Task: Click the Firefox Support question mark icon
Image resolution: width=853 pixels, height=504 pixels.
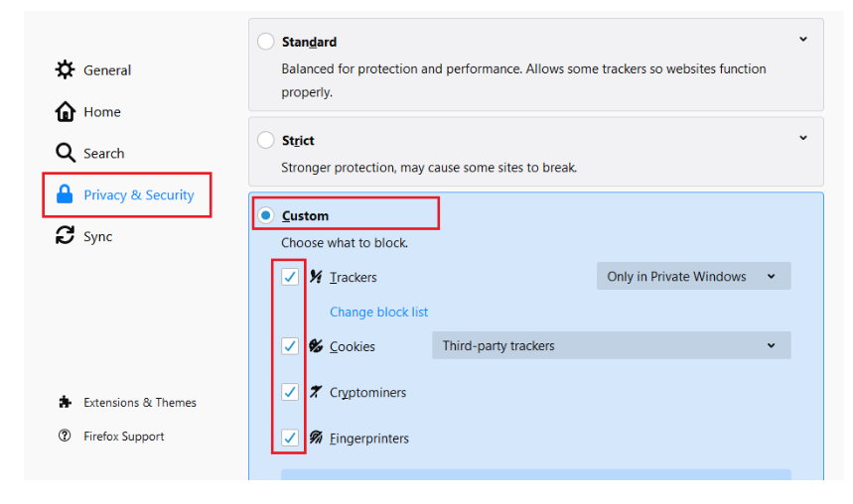Action: click(65, 436)
